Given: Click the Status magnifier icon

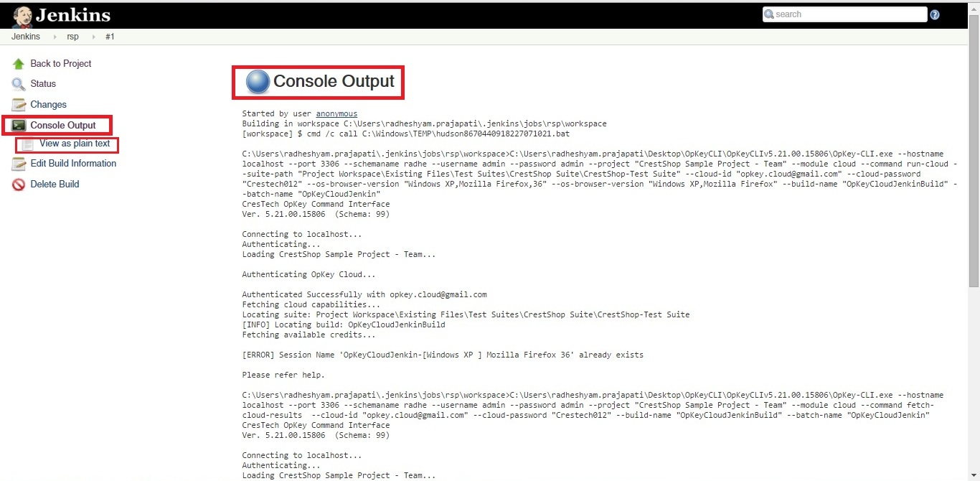Looking at the screenshot, I should click(x=19, y=84).
